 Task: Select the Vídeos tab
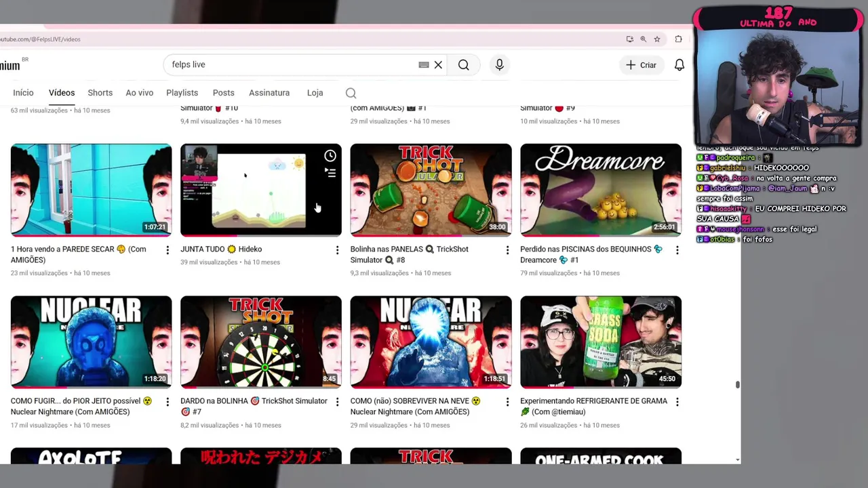click(62, 93)
